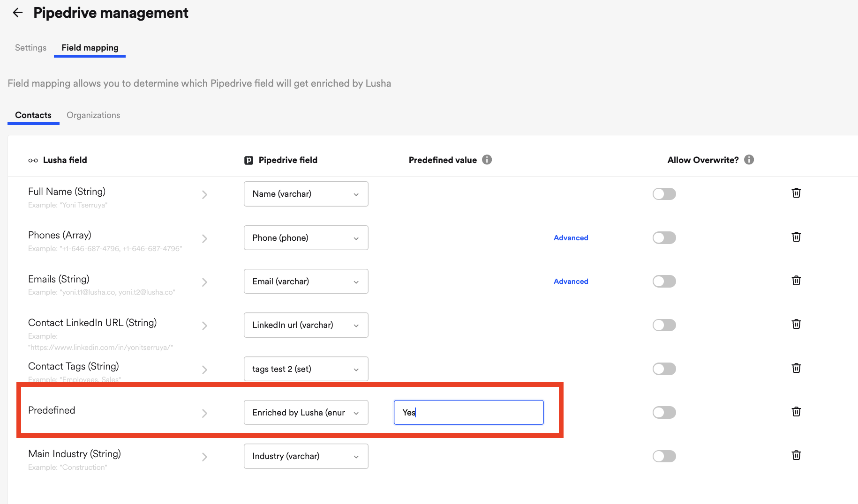Open Advanced options for Phones
Image resolution: width=858 pixels, height=504 pixels.
click(x=571, y=238)
